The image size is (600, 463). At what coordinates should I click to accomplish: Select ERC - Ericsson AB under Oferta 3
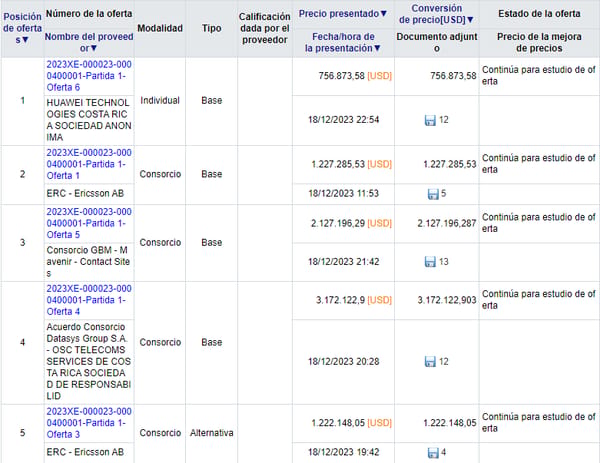click(85, 452)
